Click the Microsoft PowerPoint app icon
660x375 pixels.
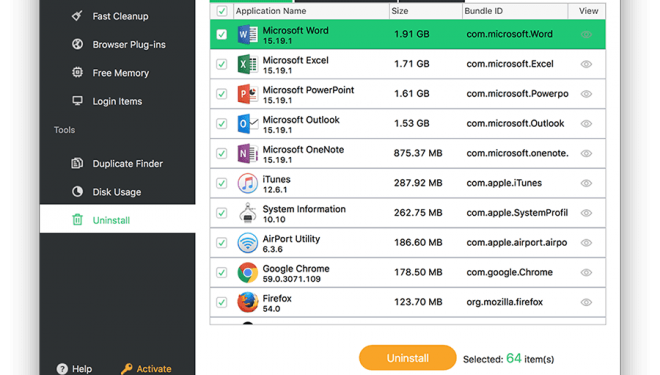pos(248,94)
